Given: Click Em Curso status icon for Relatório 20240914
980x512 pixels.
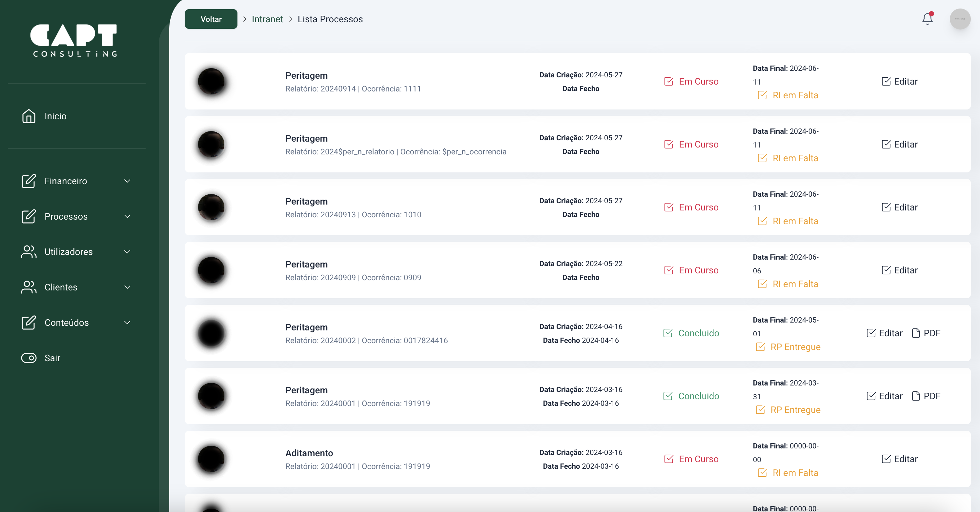Looking at the screenshot, I should (x=669, y=81).
